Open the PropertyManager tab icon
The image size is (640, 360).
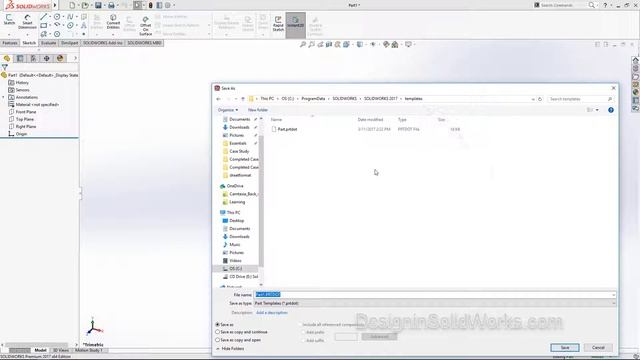[x=20, y=58]
